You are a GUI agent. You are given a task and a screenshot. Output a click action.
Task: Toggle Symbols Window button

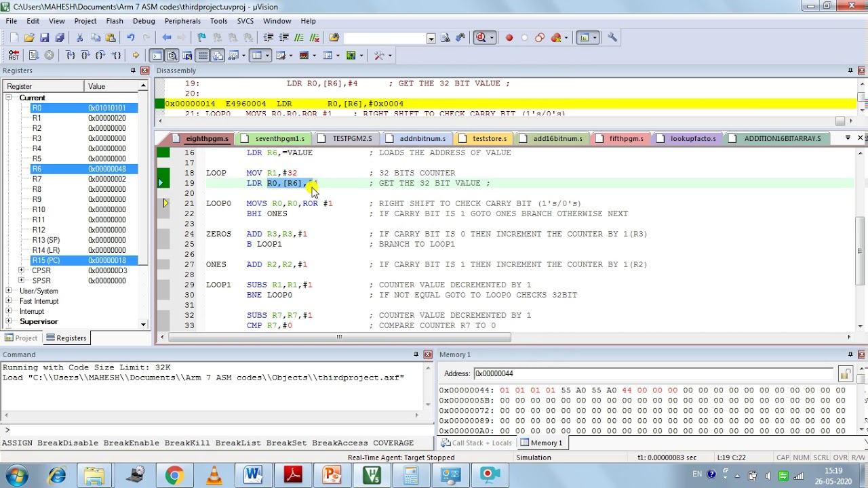[187, 56]
